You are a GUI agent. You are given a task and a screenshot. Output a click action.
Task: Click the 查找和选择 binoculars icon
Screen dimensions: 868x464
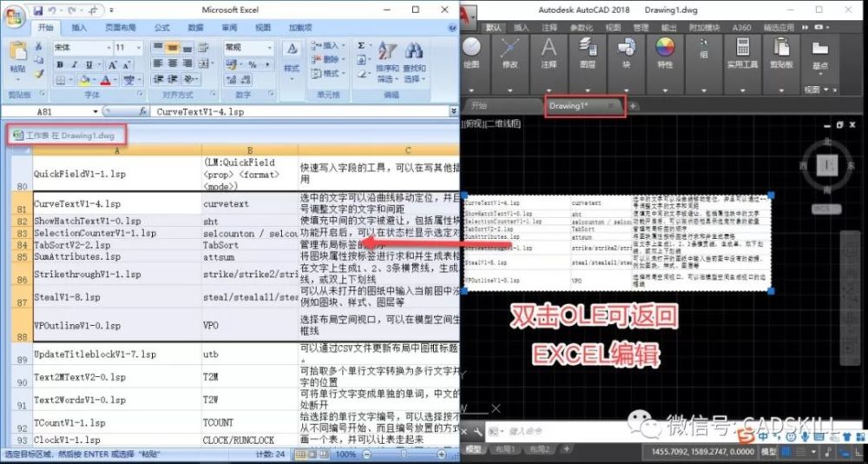coord(414,51)
